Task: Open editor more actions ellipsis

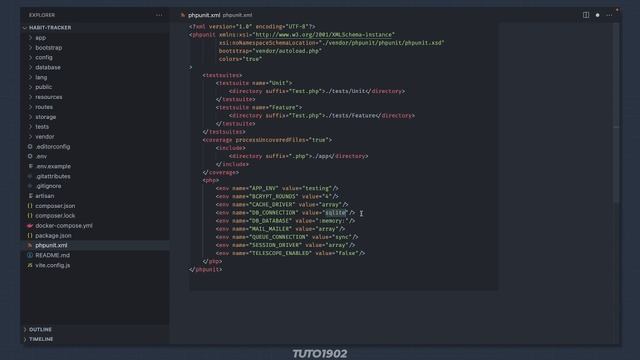Action: click(609, 15)
